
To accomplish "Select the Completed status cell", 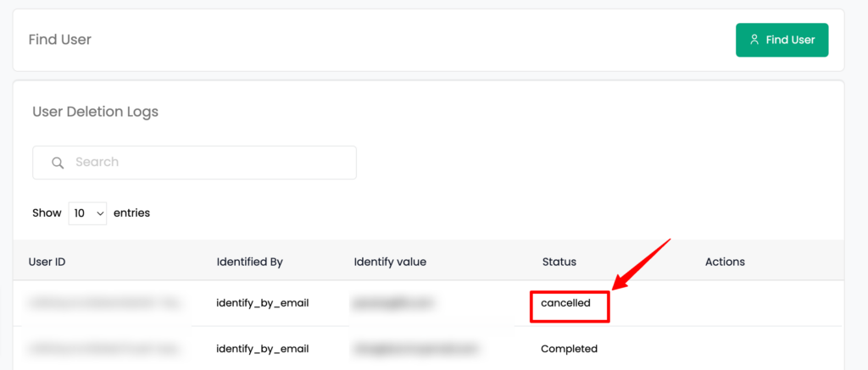I will click(569, 349).
